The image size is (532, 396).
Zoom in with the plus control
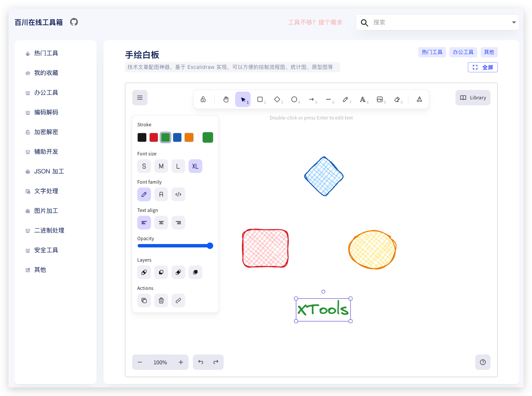181,362
